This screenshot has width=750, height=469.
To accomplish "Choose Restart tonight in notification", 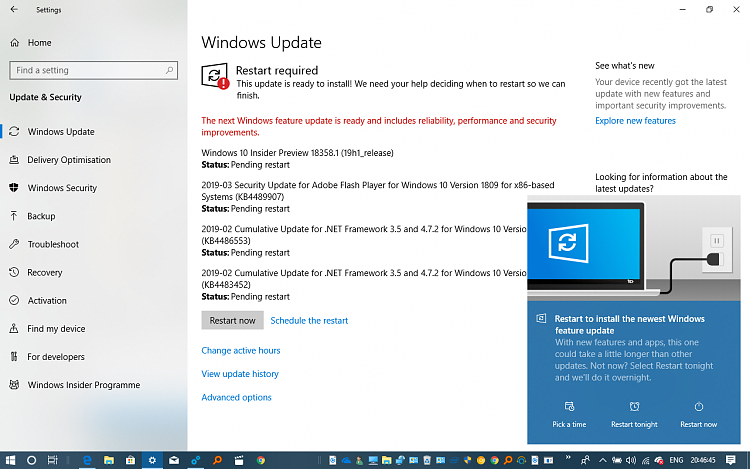I will click(x=634, y=414).
